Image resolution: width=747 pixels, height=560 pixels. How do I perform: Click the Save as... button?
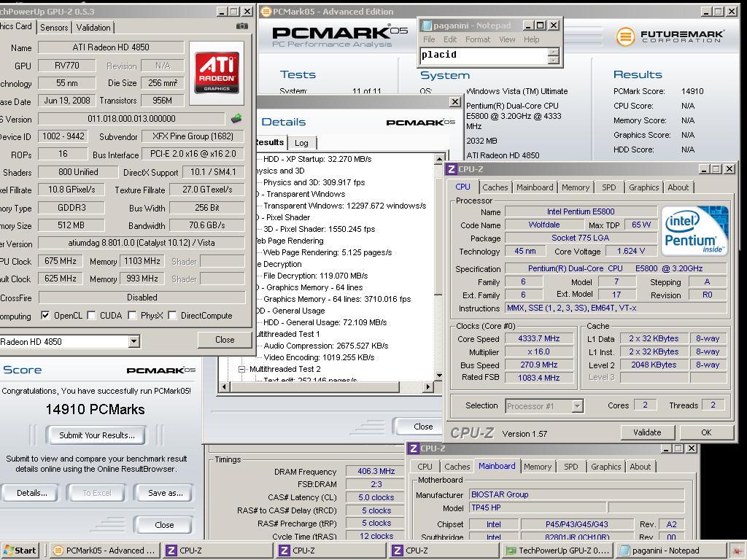(x=165, y=494)
